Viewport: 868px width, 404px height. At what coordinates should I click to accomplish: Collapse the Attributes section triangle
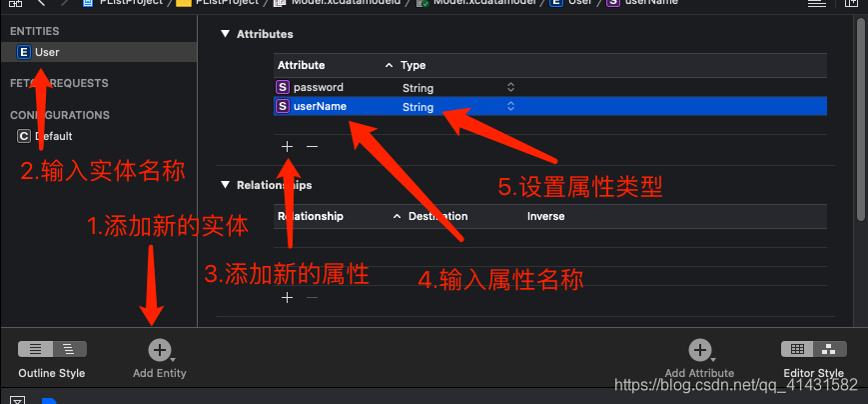[225, 34]
